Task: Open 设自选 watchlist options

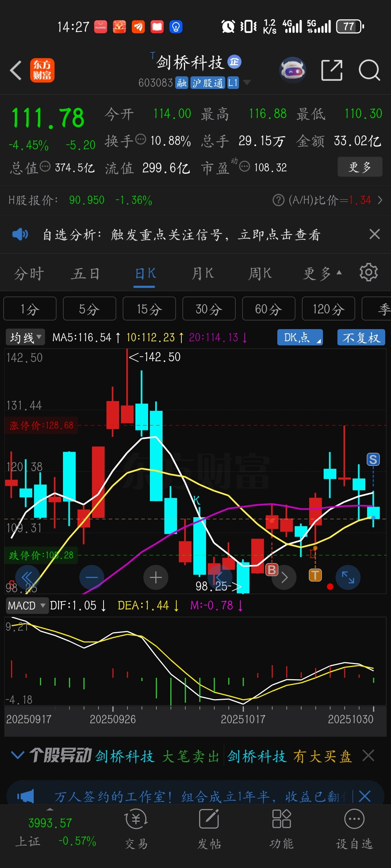Action: [x=354, y=829]
